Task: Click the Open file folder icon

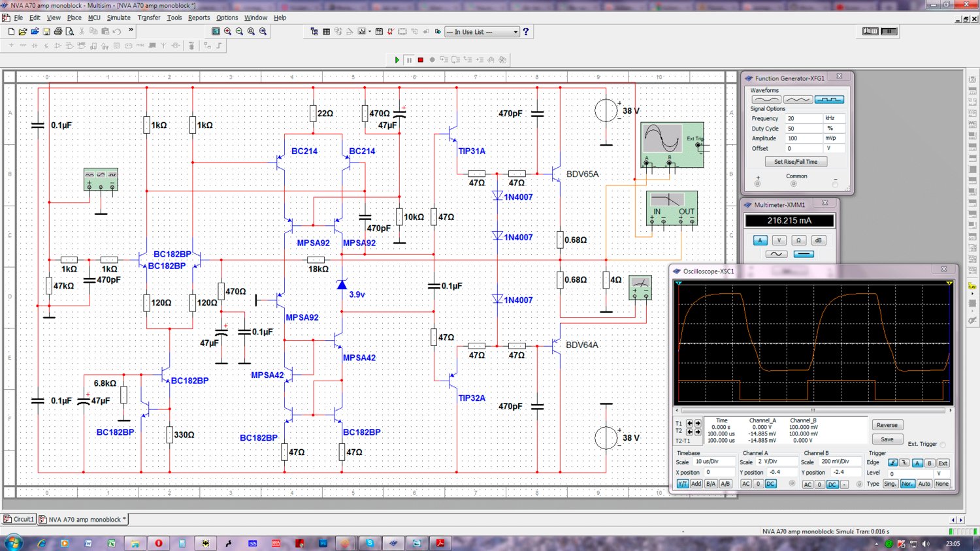Action: point(23,31)
